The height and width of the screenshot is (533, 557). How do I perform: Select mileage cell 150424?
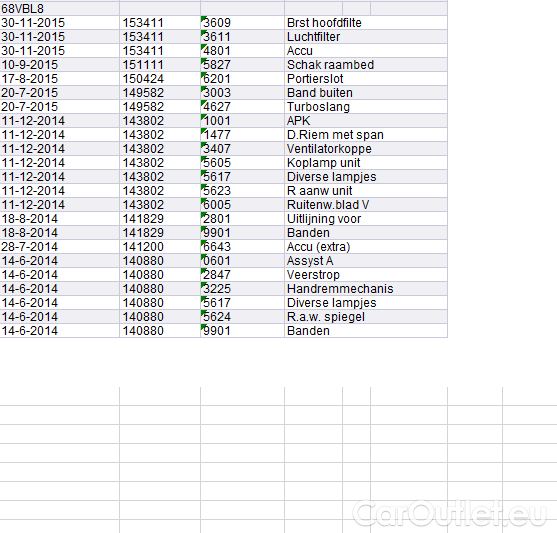coord(160,79)
